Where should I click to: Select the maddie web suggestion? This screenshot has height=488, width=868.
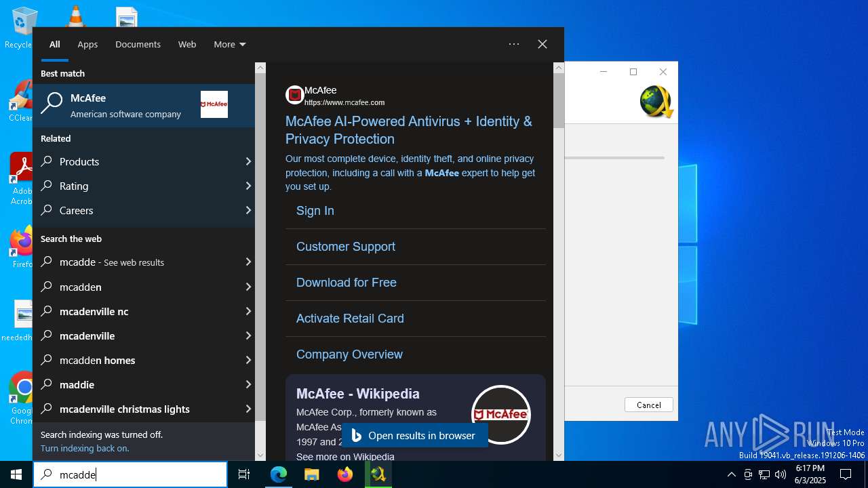(x=144, y=384)
